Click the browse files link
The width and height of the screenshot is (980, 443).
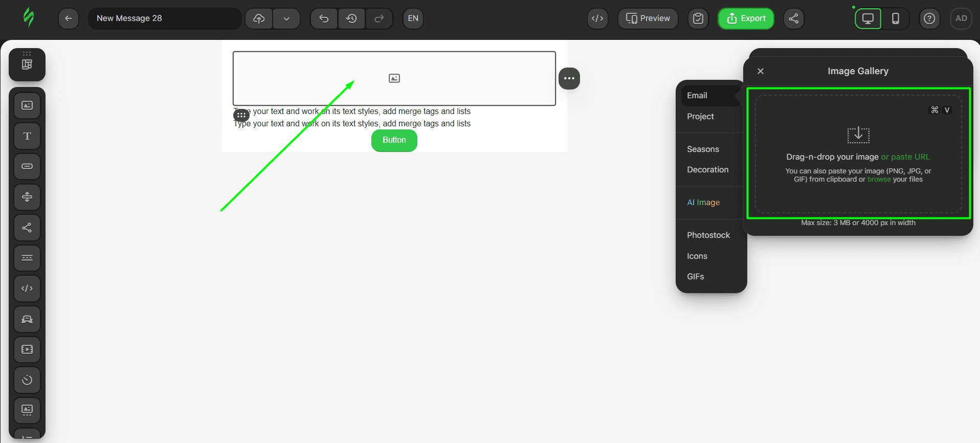tap(879, 180)
